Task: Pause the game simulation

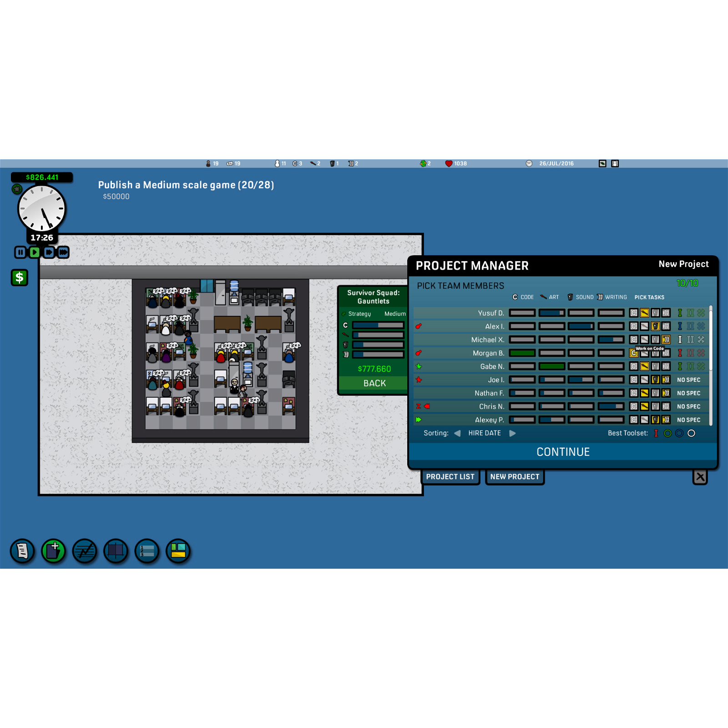Action: [x=20, y=252]
